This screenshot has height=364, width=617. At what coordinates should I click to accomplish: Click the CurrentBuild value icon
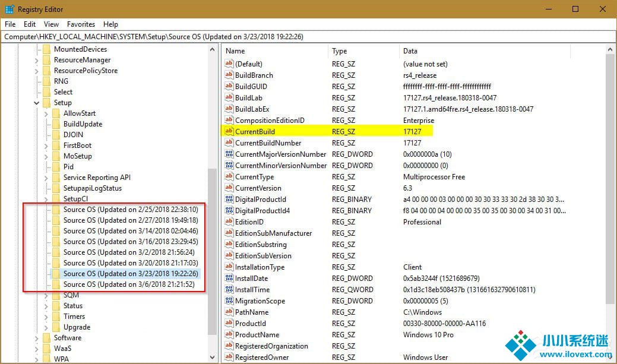tap(229, 131)
